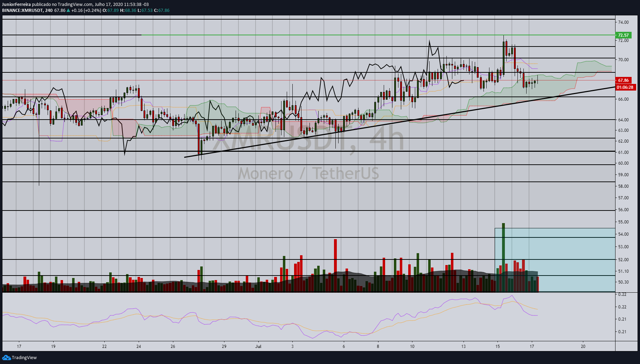Click the 55.00 price axis label

pos(623,222)
